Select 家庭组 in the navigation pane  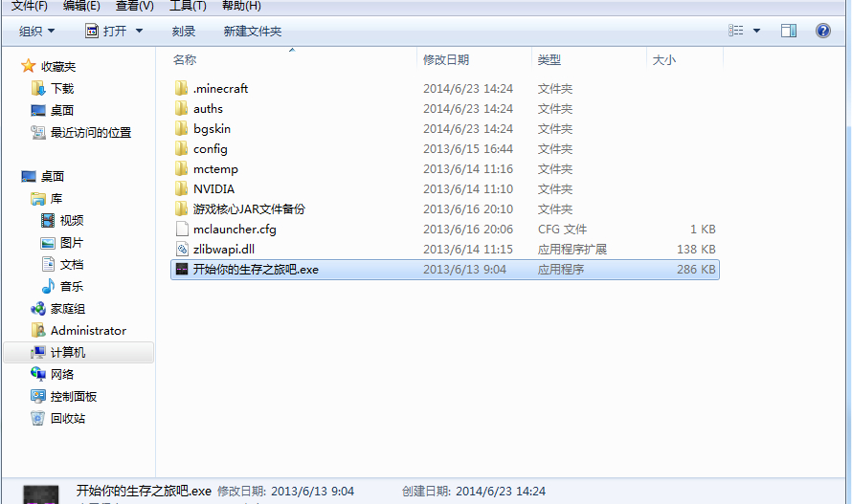(x=67, y=309)
